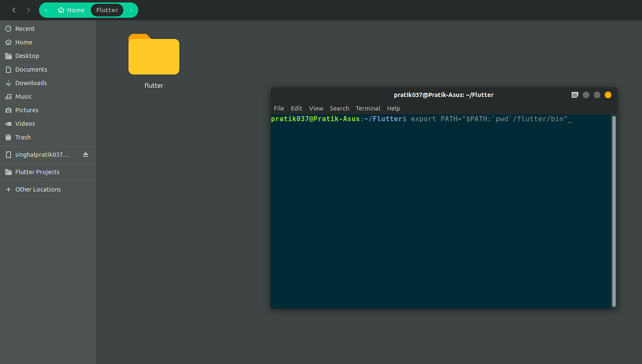The image size is (642, 364).
Task: Switch to the Home breadcrumb segment
Action: (x=71, y=10)
